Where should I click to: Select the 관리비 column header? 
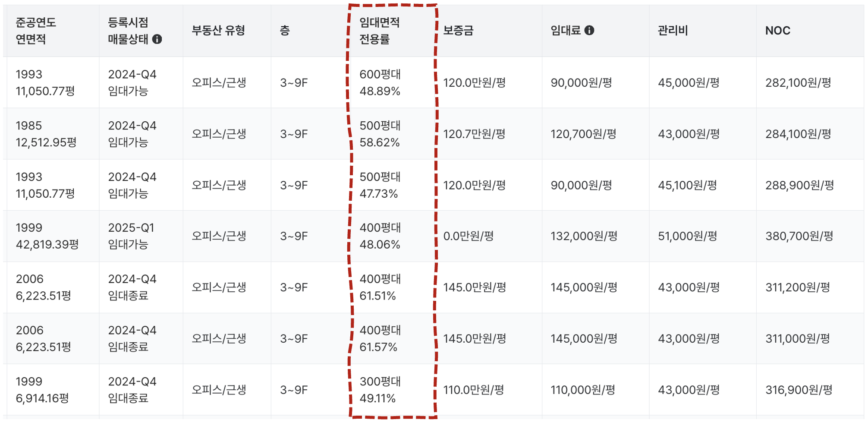672,31
